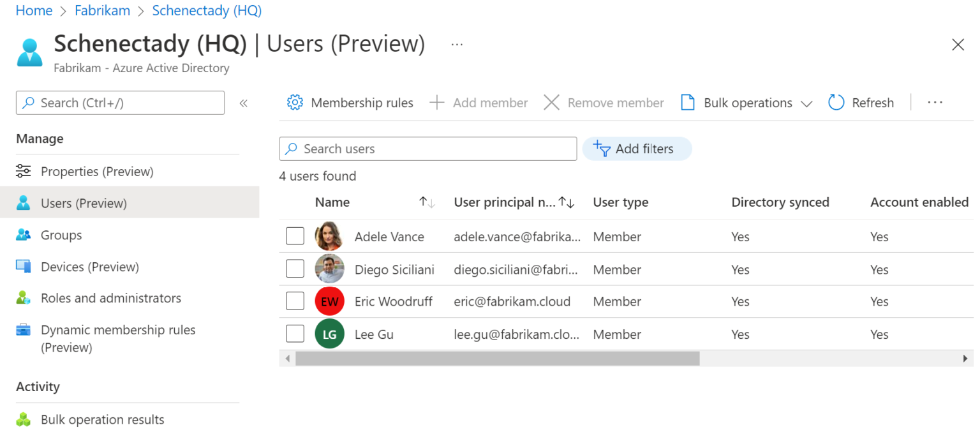The image size is (980, 432).
Task: Tick the checkbox next to Eric Woodruff
Action: tap(295, 301)
